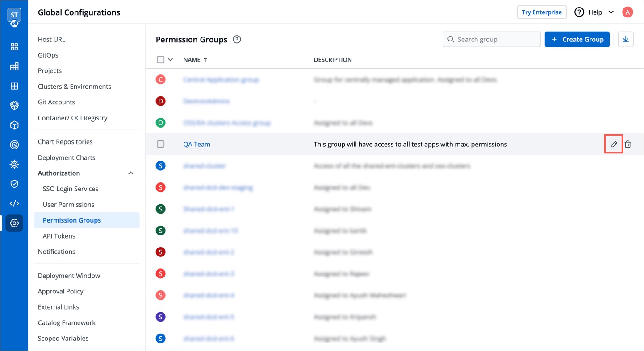
Task: Click the user avatar icon at top right
Action: [627, 12]
